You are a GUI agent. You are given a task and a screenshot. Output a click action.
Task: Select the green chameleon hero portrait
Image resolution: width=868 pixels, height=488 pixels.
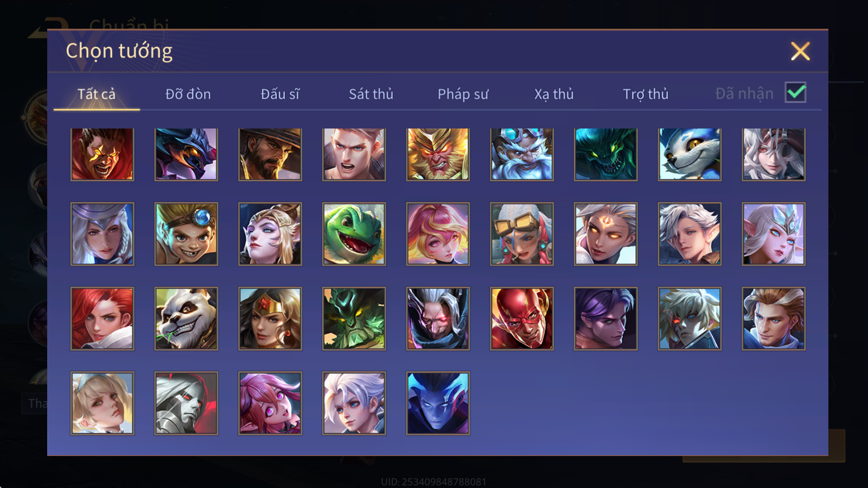[x=354, y=234]
